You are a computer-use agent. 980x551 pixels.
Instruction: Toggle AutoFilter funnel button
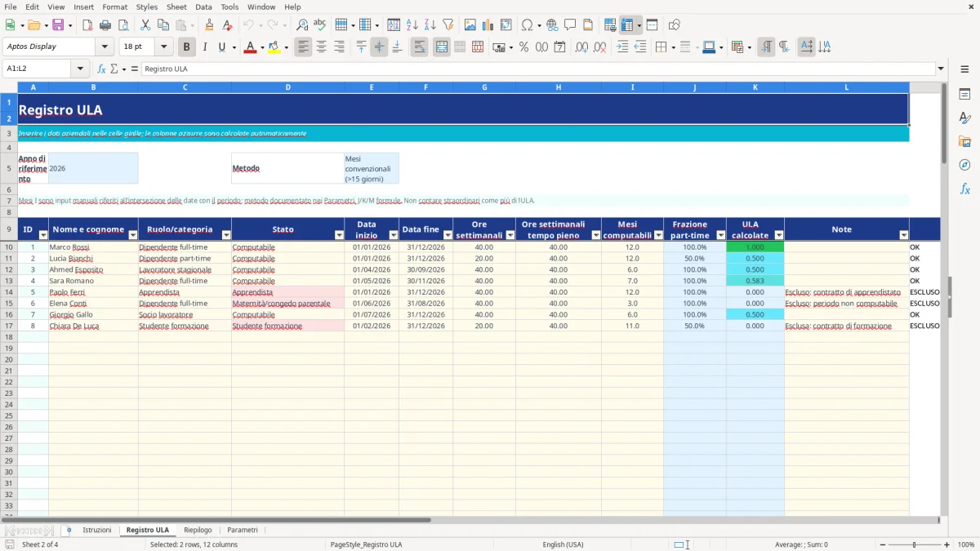coord(448,25)
